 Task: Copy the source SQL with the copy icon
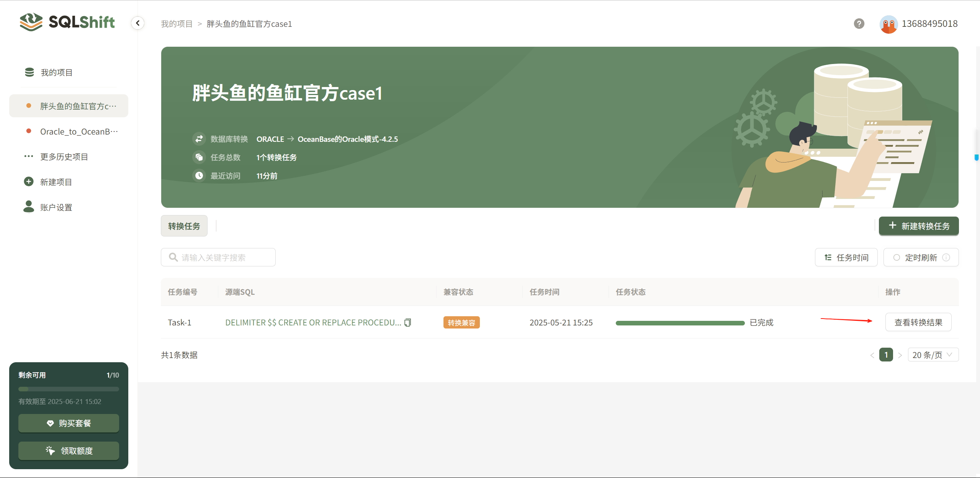click(408, 322)
